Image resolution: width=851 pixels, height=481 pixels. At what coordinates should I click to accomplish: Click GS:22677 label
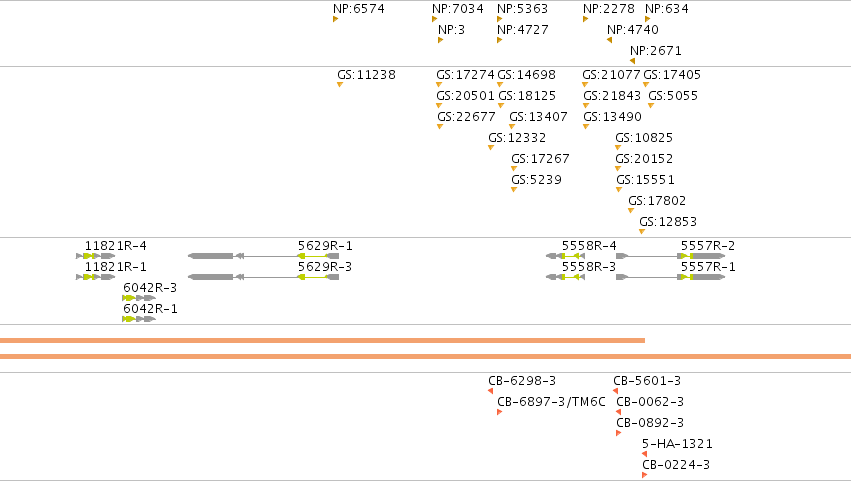[466, 117]
